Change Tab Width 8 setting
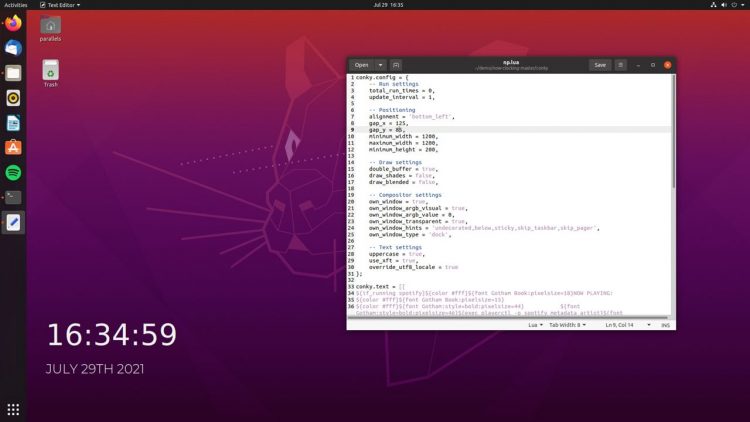Viewport: 750px width, 422px height. [x=567, y=325]
